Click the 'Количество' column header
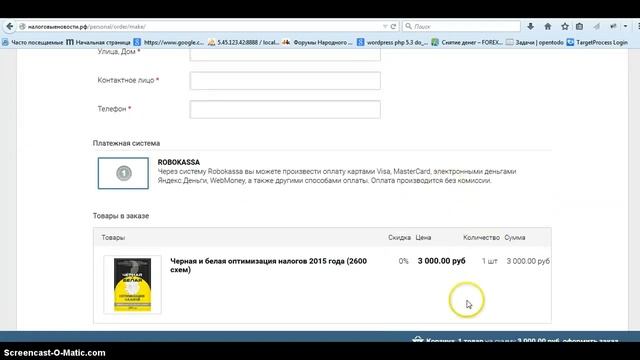The width and height of the screenshot is (640, 360). [x=481, y=237]
